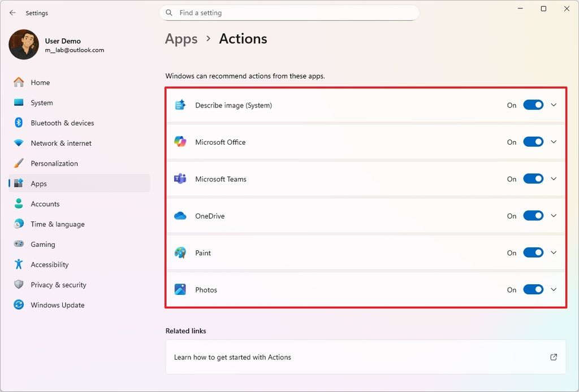Expand the Describe image (System) entry

[553, 104]
